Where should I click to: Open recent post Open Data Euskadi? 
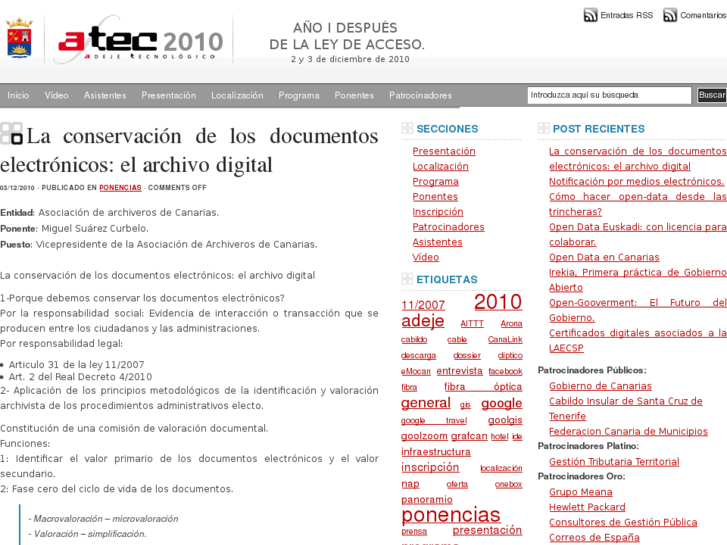coord(638,234)
